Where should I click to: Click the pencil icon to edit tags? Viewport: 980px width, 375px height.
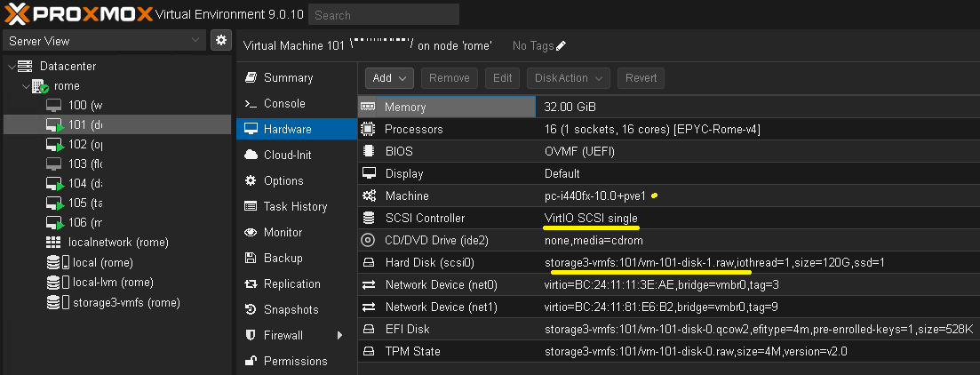point(561,46)
